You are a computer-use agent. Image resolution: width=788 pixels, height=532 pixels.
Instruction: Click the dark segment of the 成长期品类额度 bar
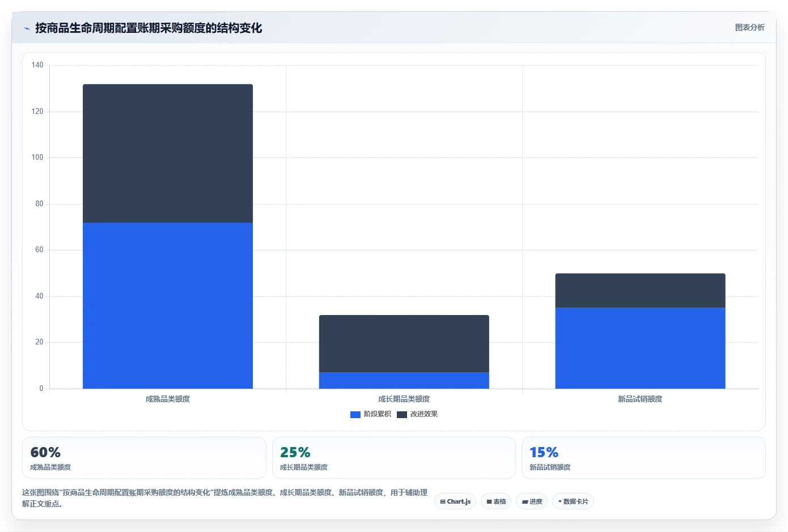click(404, 343)
